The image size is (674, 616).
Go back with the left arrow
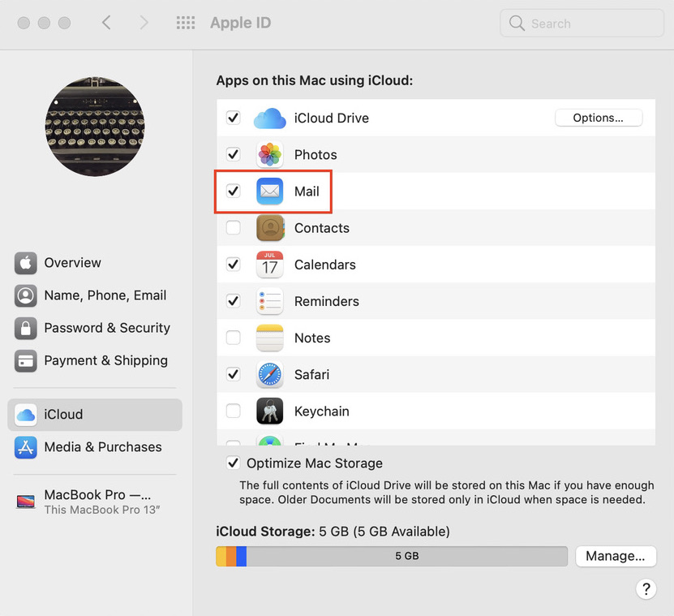(106, 23)
